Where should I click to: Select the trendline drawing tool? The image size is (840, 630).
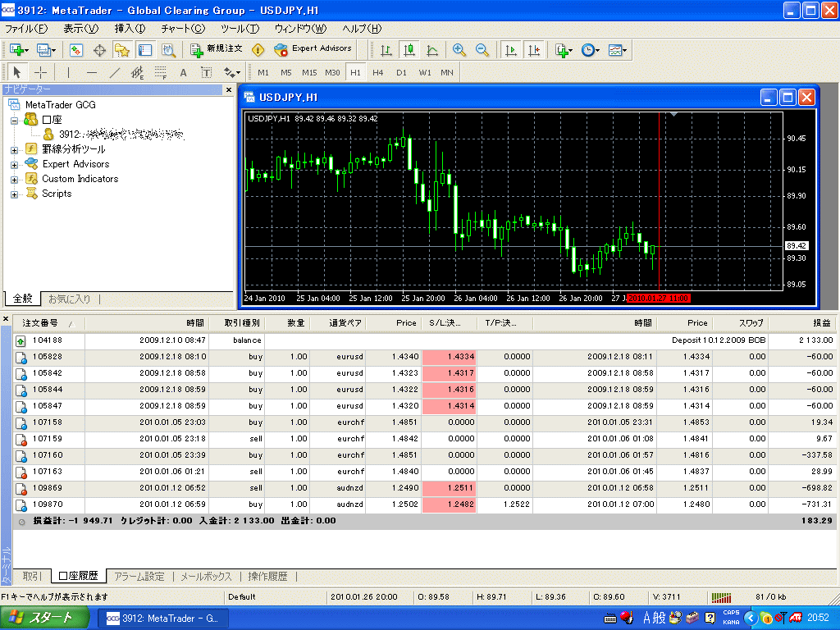tap(114, 72)
